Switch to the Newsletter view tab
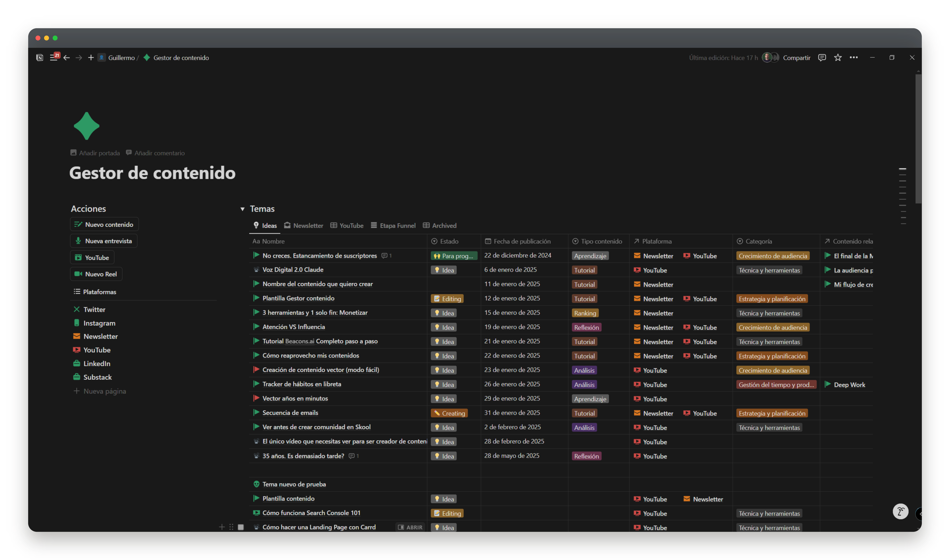950x560 pixels. pyautogui.click(x=304, y=226)
